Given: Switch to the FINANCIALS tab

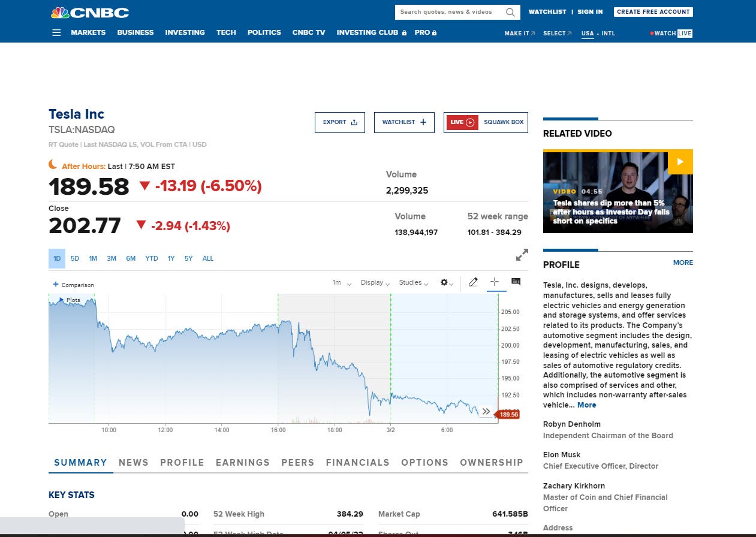Looking at the screenshot, I should (358, 463).
